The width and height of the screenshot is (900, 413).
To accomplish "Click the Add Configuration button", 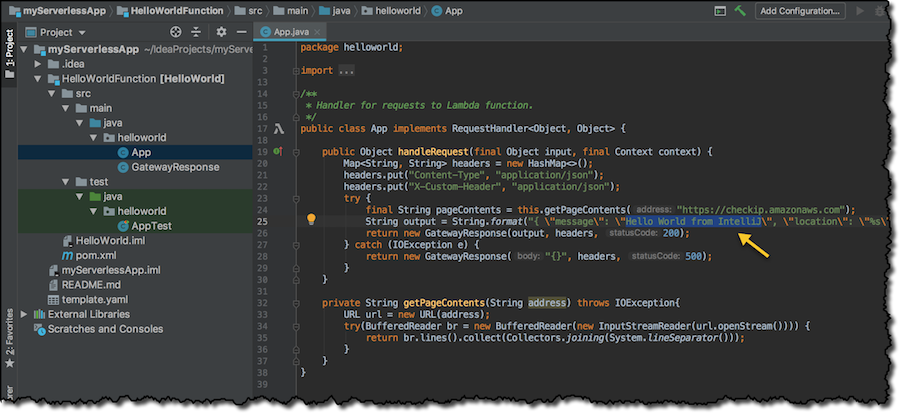I will 799,11.
